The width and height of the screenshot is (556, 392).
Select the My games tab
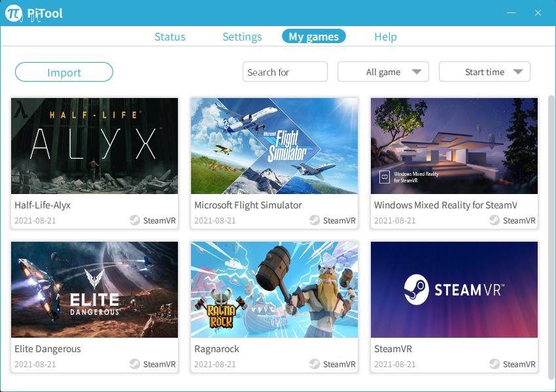(x=314, y=36)
